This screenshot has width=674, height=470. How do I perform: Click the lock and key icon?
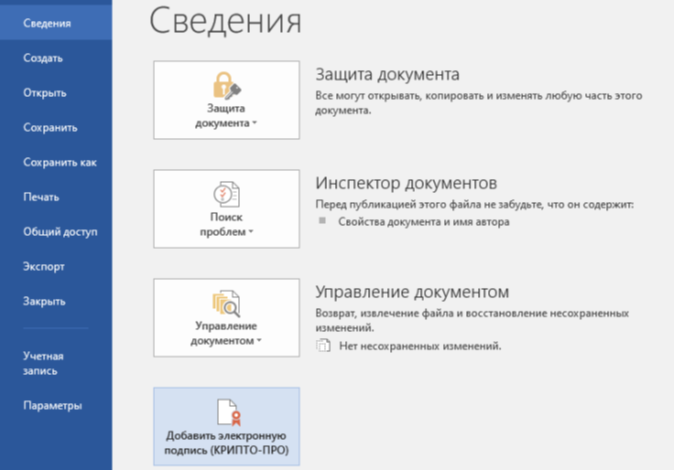point(227,85)
